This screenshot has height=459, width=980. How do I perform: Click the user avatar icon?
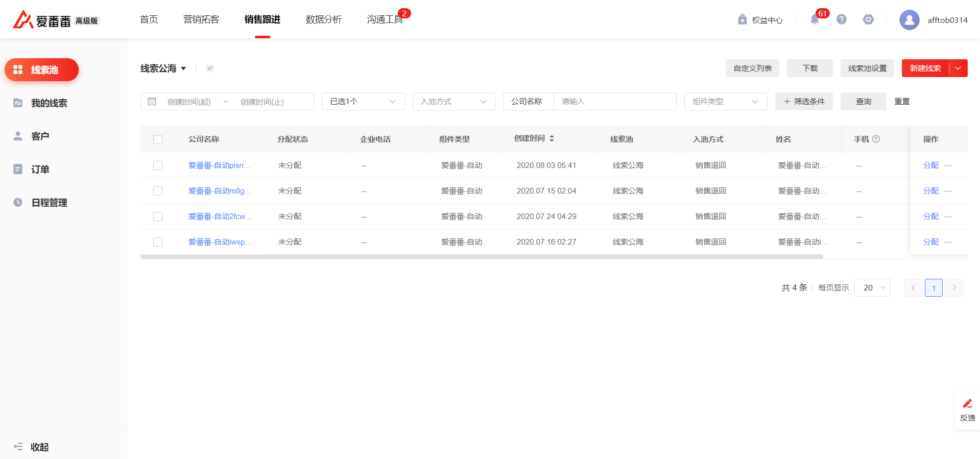(909, 20)
